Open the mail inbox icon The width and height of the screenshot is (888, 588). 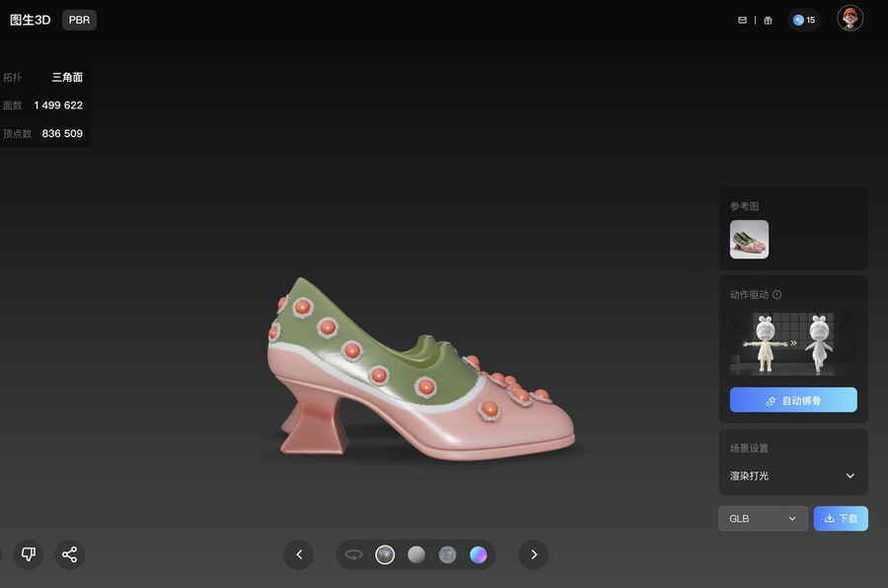pyautogui.click(x=742, y=20)
